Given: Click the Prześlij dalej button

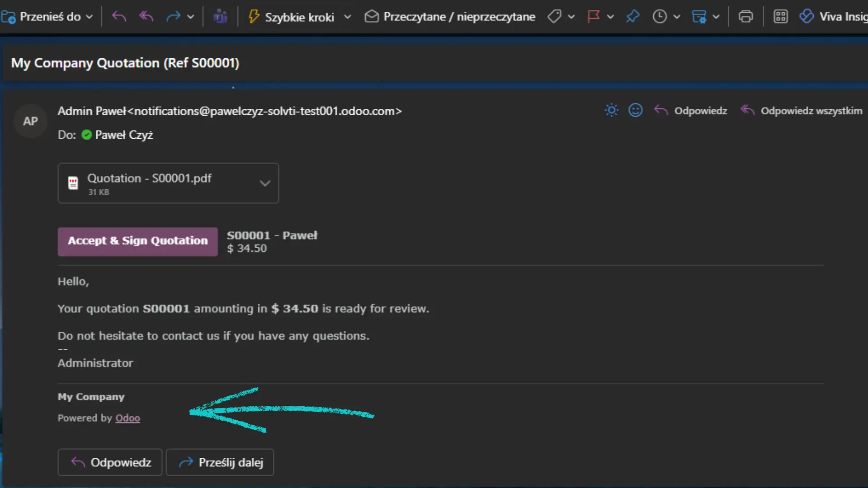Looking at the screenshot, I should pos(220,462).
